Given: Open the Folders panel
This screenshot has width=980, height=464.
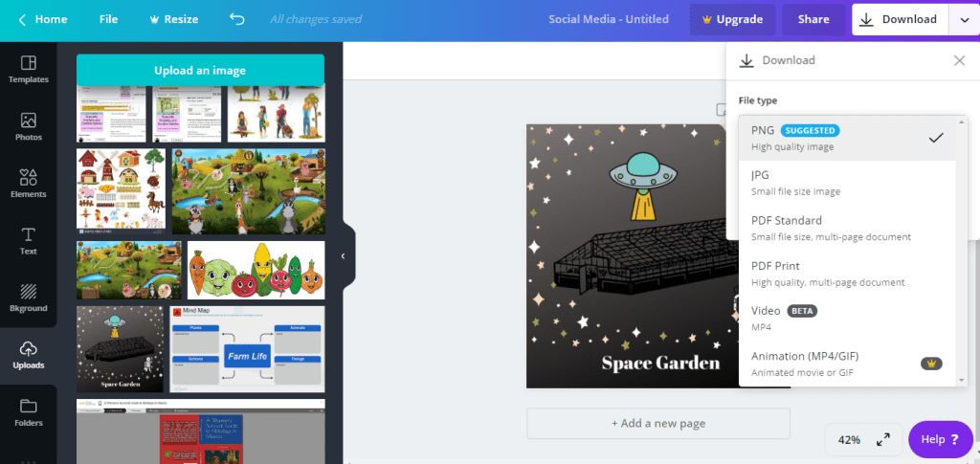Looking at the screenshot, I should point(28,412).
